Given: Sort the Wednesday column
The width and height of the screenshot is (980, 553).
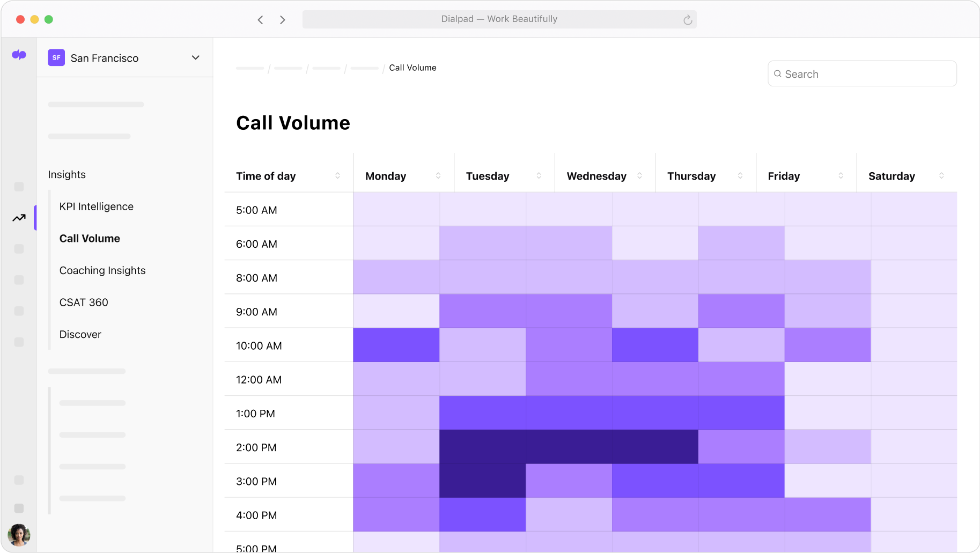Looking at the screenshot, I should tap(639, 175).
